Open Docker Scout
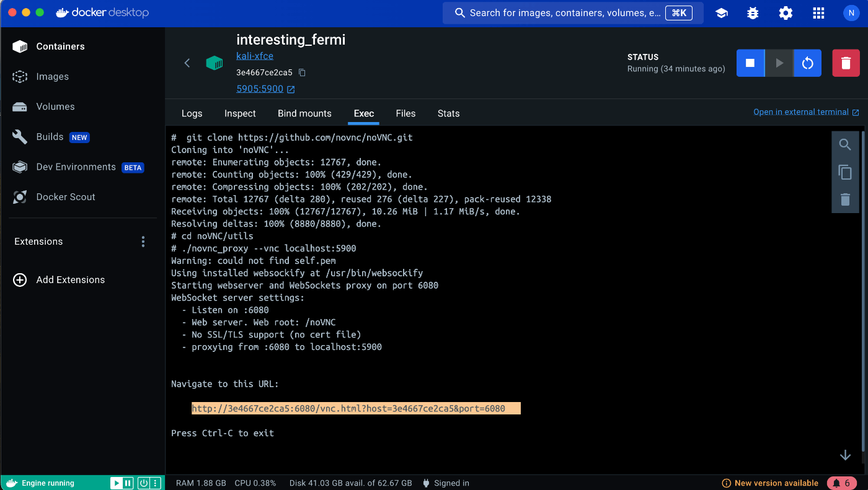868x490 pixels. point(53,197)
